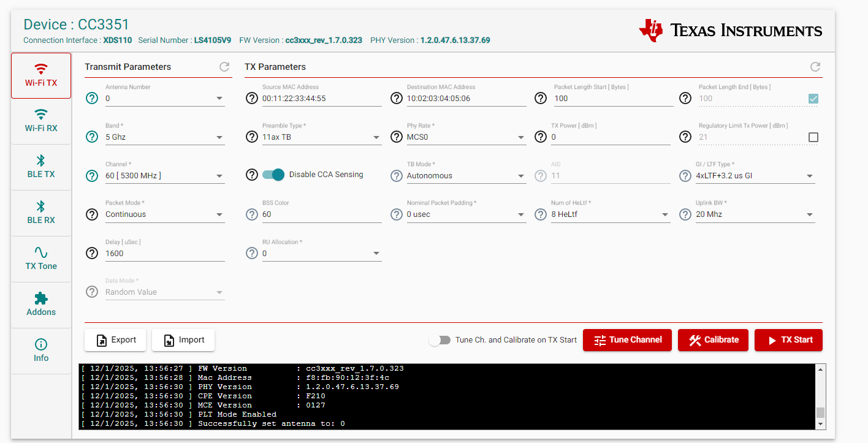
Task: Click the help icon beside Regulatory Limit Tx Power
Action: point(685,137)
